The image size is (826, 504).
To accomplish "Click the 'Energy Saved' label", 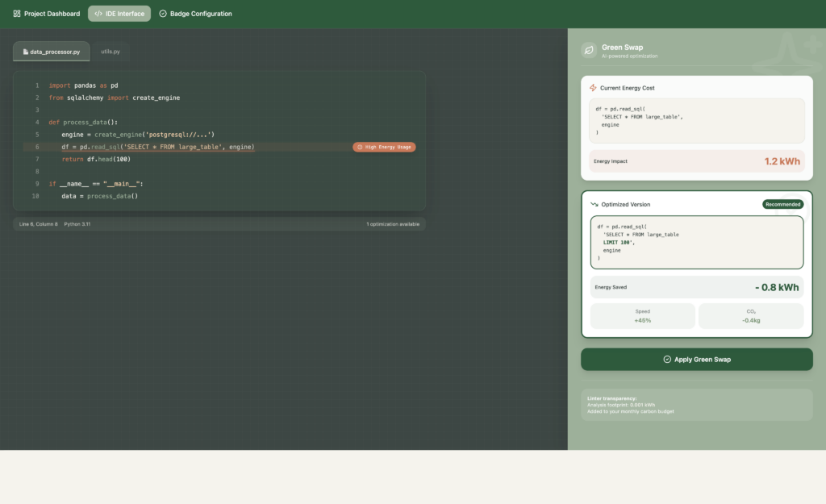I will [x=611, y=288].
